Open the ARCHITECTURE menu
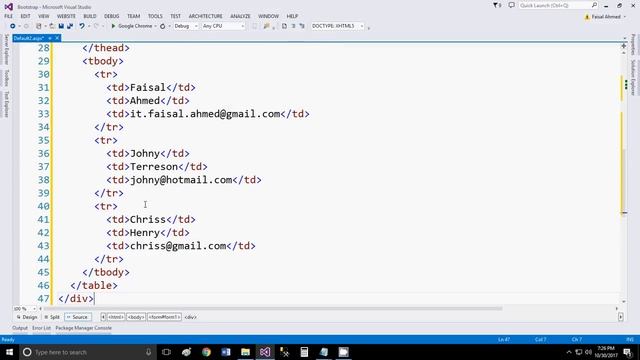Screen dimensions: 640x360 click(205, 16)
